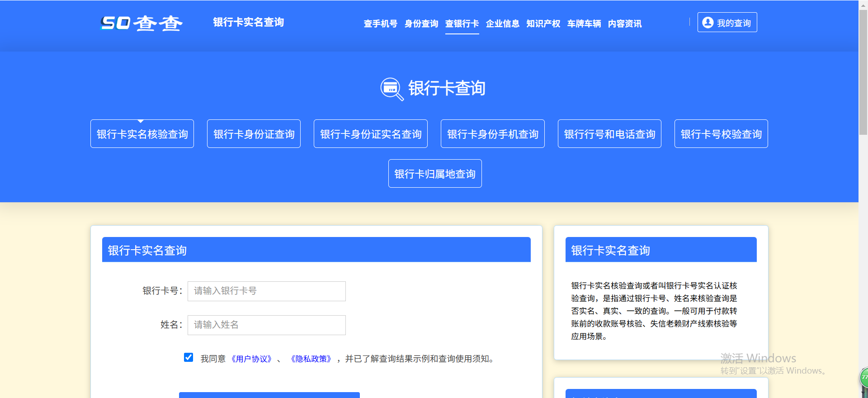Screen dimensions: 868x398
Task: Open the 身份查询 navigation menu
Action: click(x=421, y=24)
